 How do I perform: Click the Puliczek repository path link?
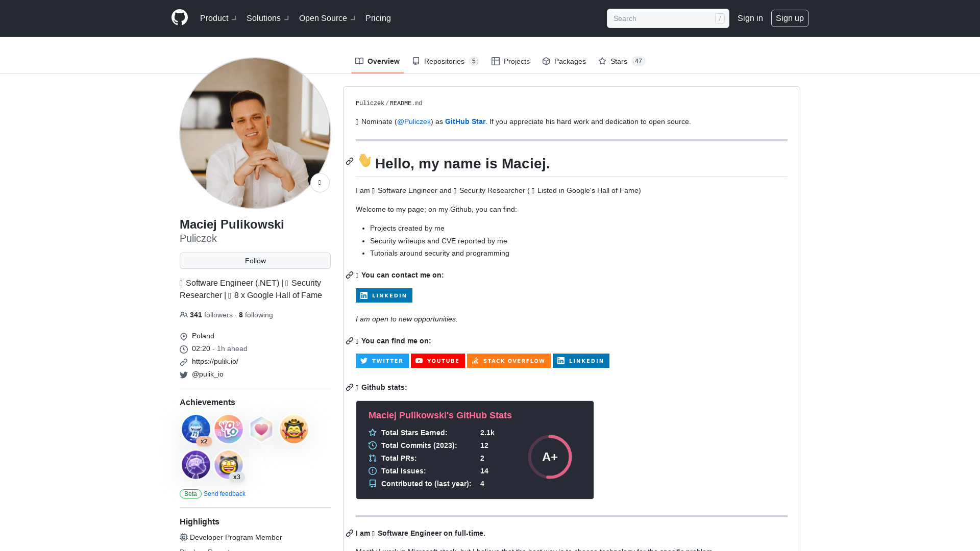(370, 104)
